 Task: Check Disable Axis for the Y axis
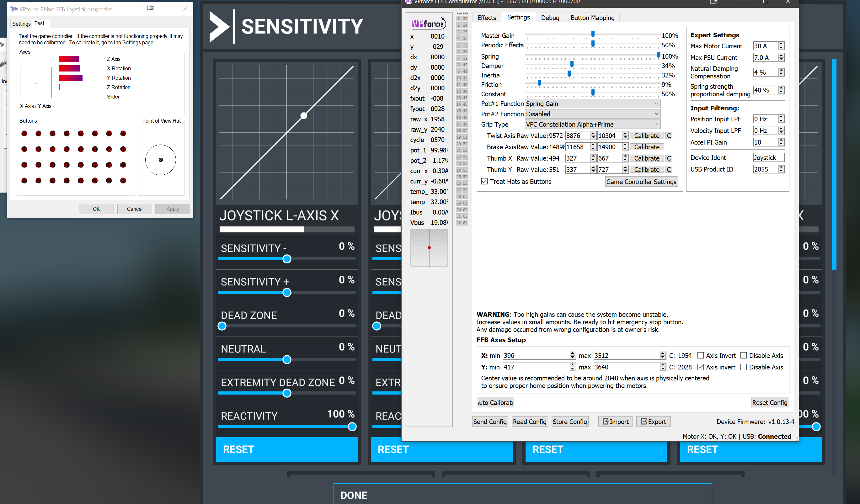pos(744,367)
